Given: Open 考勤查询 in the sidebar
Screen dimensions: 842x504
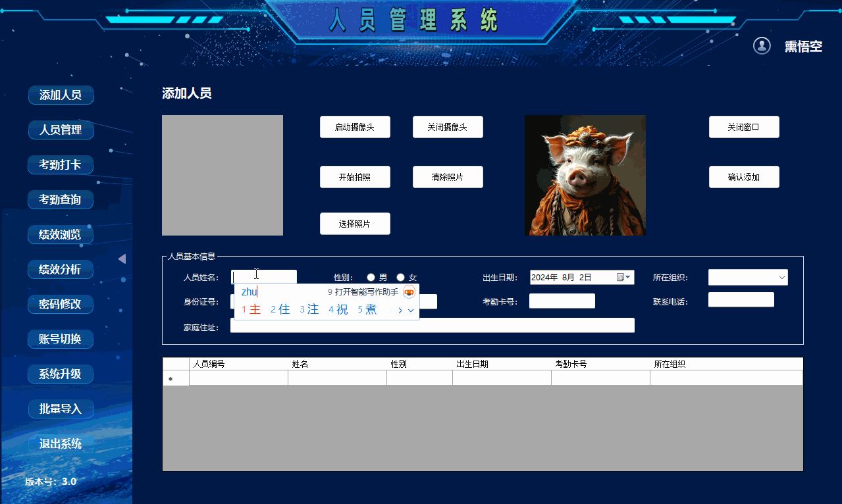Looking at the screenshot, I should (x=61, y=199).
